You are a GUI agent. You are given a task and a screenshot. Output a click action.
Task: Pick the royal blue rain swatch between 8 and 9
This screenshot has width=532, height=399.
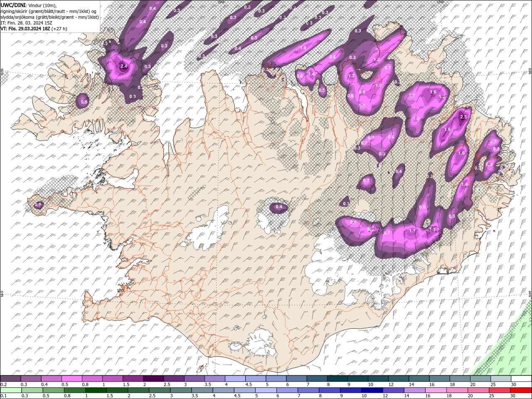(330, 390)
